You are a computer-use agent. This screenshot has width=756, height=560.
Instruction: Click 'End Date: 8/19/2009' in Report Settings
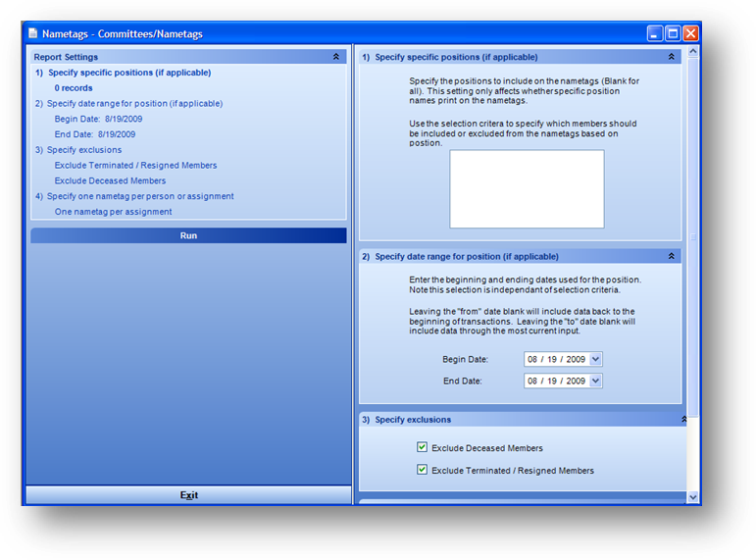click(x=95, y=134)
